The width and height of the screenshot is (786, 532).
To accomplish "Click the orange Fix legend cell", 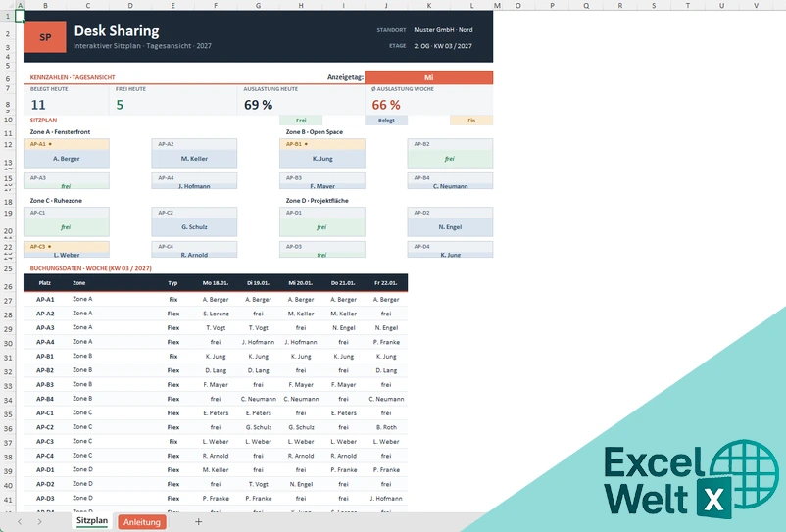I will (x=471, y=121).
